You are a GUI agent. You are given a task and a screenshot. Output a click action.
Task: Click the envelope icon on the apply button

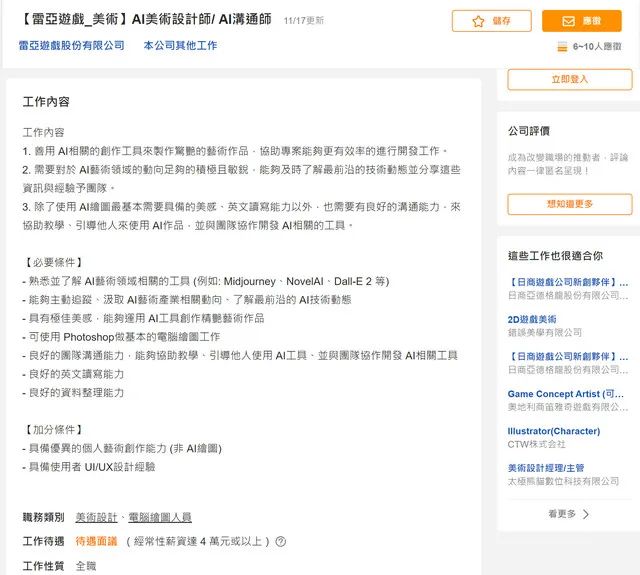(568, 21)
